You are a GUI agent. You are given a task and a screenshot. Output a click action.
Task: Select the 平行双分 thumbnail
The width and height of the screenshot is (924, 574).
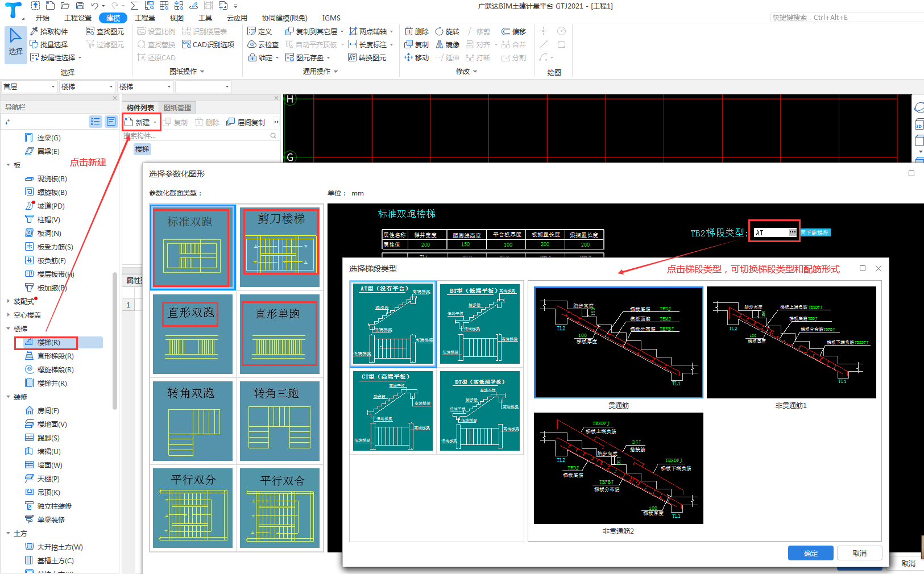pyautogui.click(x=193, y=508)
